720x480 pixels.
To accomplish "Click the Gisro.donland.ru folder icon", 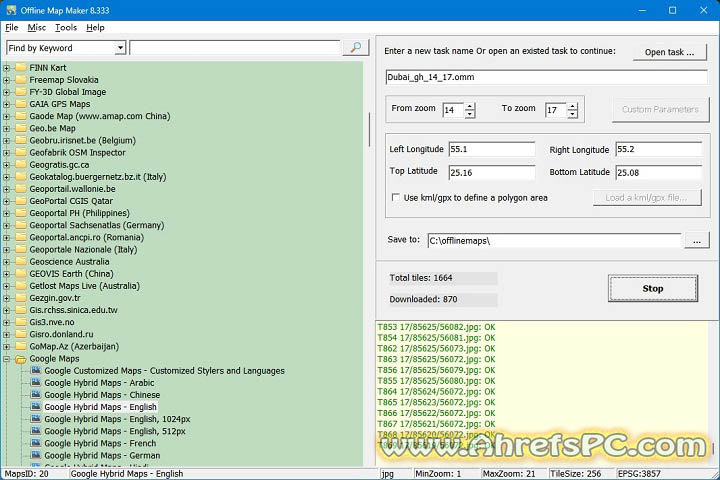I will point(21,334).
